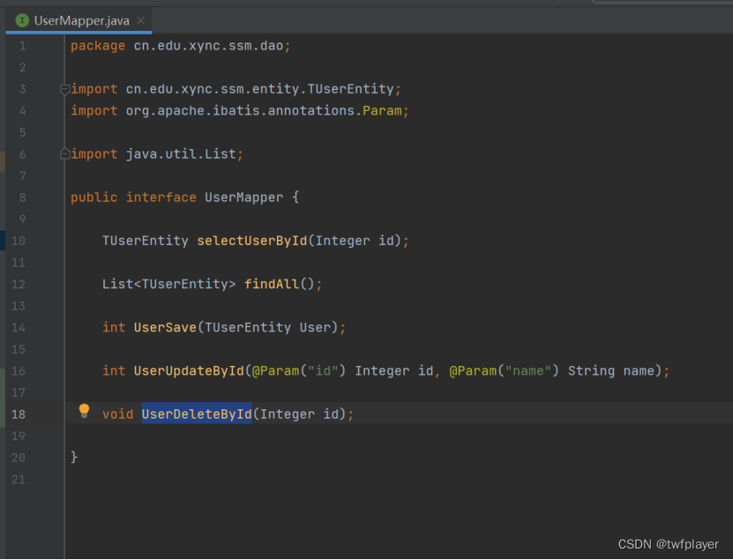
Task: Click the package name cn.edu.xync.ssm.dao
Action: coord(208,46)
